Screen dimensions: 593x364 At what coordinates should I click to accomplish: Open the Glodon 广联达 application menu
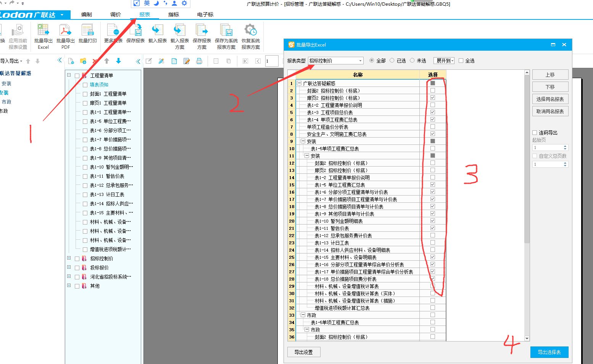tap(35, 15)
